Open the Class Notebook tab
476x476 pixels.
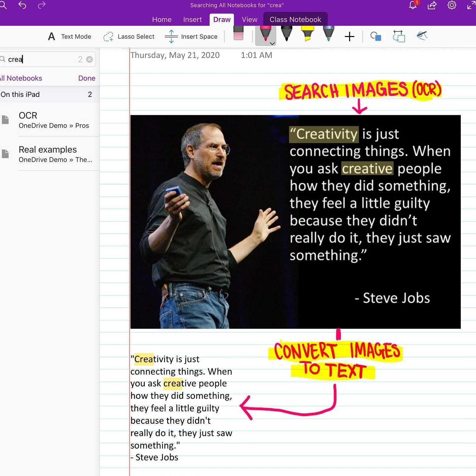[295, 20]
